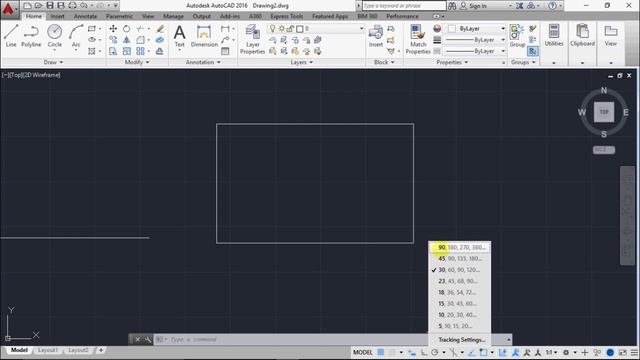640x360 pixels.
Task: Open the View panel
Action: tap(611, 35)
